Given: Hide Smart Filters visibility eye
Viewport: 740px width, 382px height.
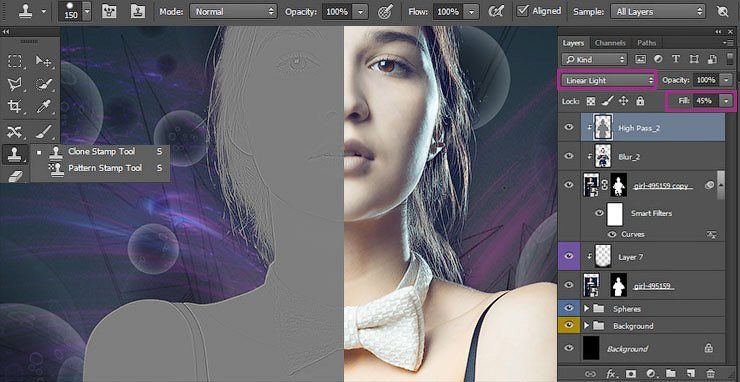Looking at the screenshot, I should [599, 213].
